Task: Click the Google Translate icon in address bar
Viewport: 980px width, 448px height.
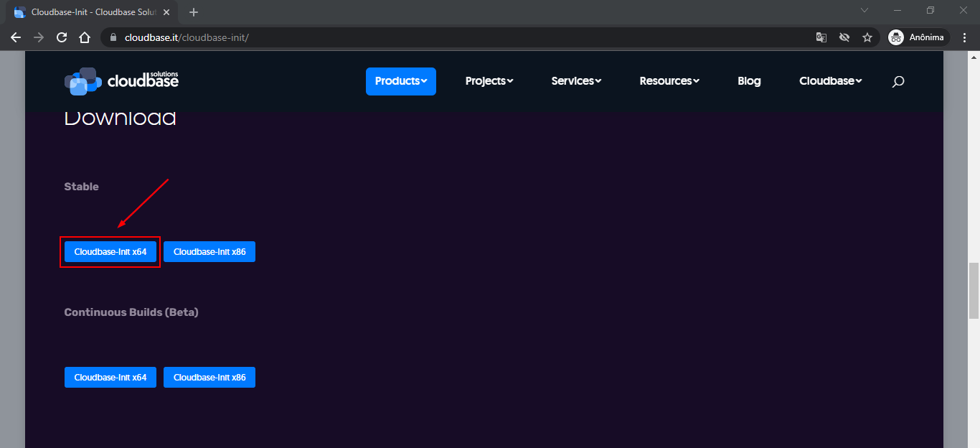Action: tap(821, 37)
